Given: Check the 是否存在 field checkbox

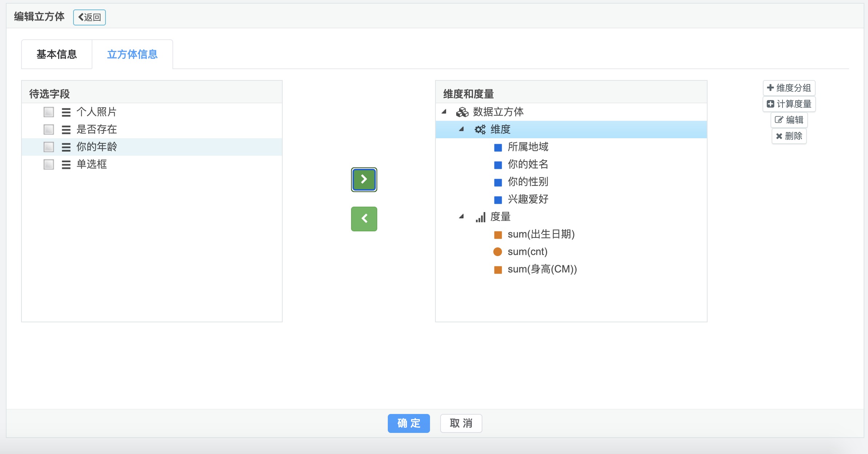Looking at the screenshot, I should (49, 130).
